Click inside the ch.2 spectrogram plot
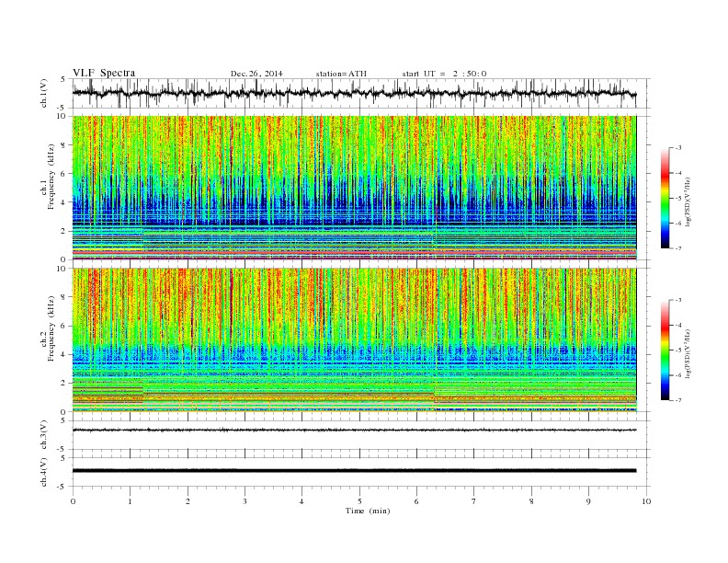The width and height of the screenshot is (728, 563). [x=354, y=340]
